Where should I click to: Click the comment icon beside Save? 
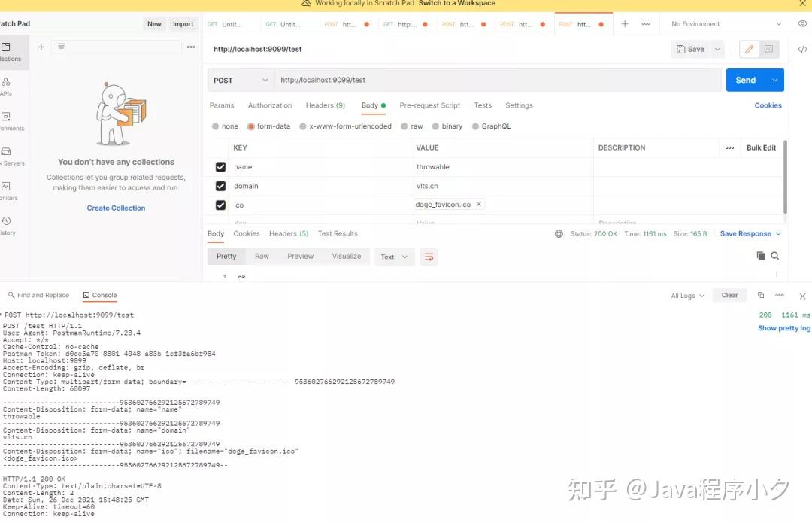(768, 49)
